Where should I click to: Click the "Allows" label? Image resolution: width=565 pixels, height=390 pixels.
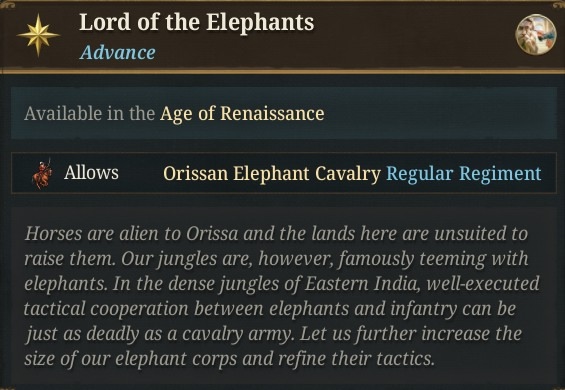pyautogui.click(x=91, y=173)
